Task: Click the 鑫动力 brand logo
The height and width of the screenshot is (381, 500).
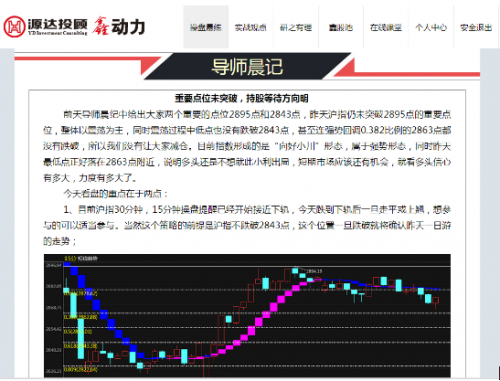Action: (x=119, y=26)
